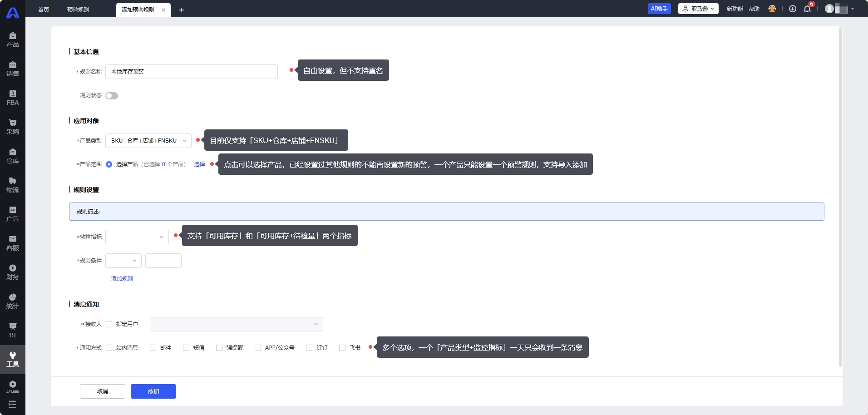Click the download center icon
This screenshot has height=415, width=868.
(792, 9)
